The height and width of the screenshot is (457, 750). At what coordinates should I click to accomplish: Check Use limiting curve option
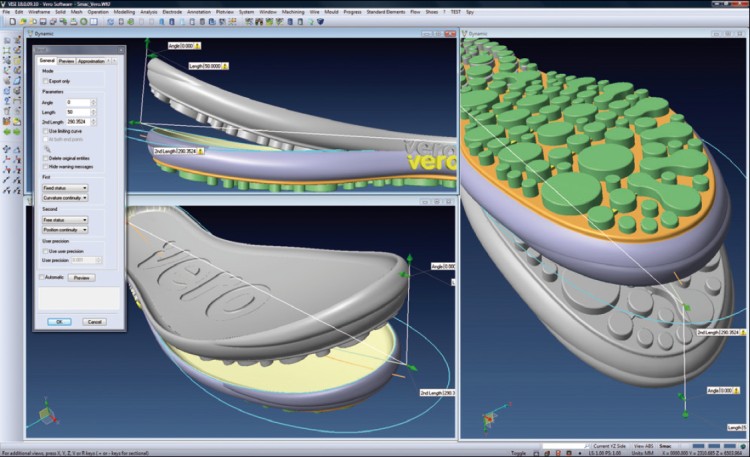pos(44,131)
